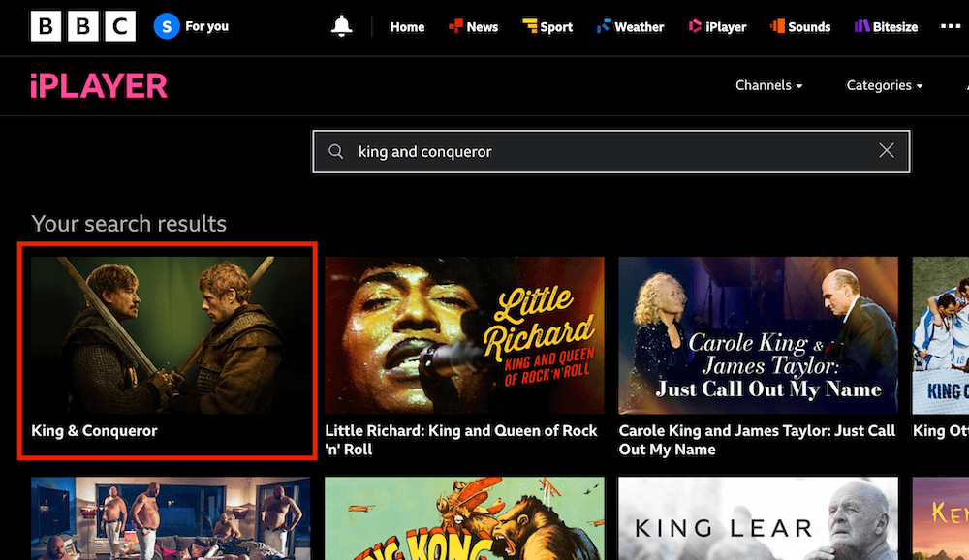This screenshot has height=560, width=969.
Task: Click the orange Sounds icon
Action: (x=777, y=26)
